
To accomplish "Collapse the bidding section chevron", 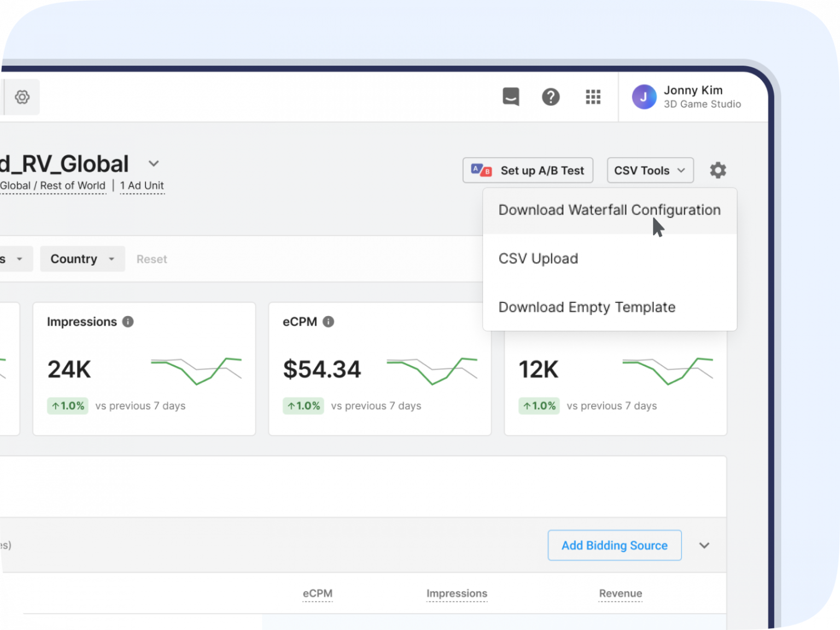I will 704,545.
